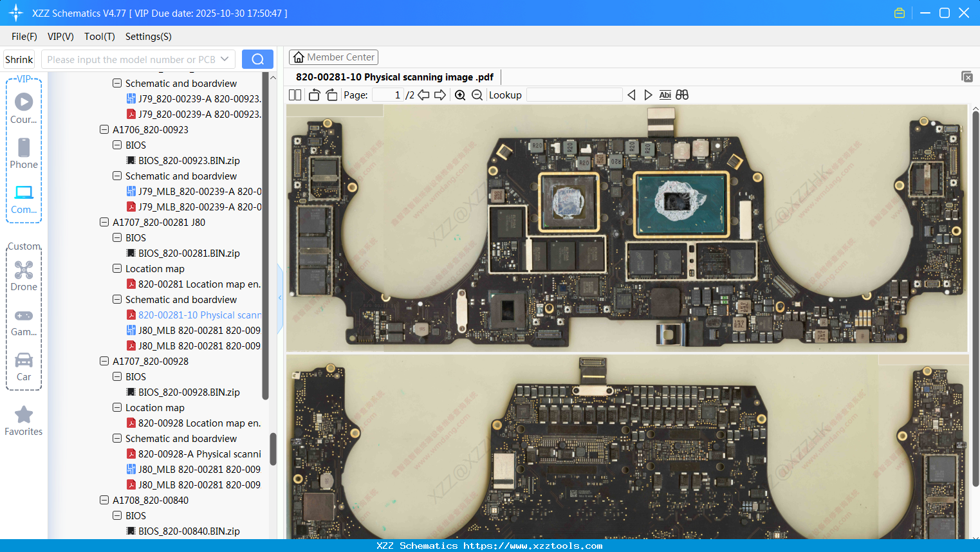This screenshot has height=552, width=980.
Task: Open J79_MLB_820-00239-A PDF schematic
Action: pyautogui.click(x=194, y=207)
